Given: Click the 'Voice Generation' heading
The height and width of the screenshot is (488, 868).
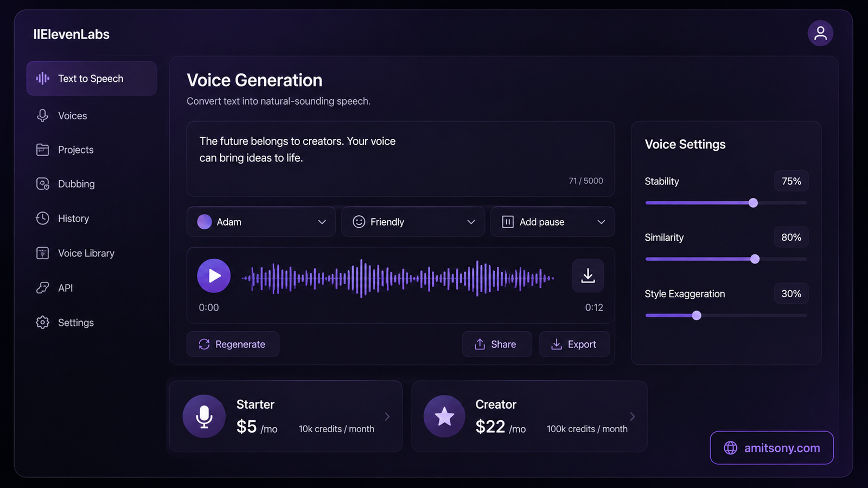Looking at the screenshot, I should (x=254, y=80).
